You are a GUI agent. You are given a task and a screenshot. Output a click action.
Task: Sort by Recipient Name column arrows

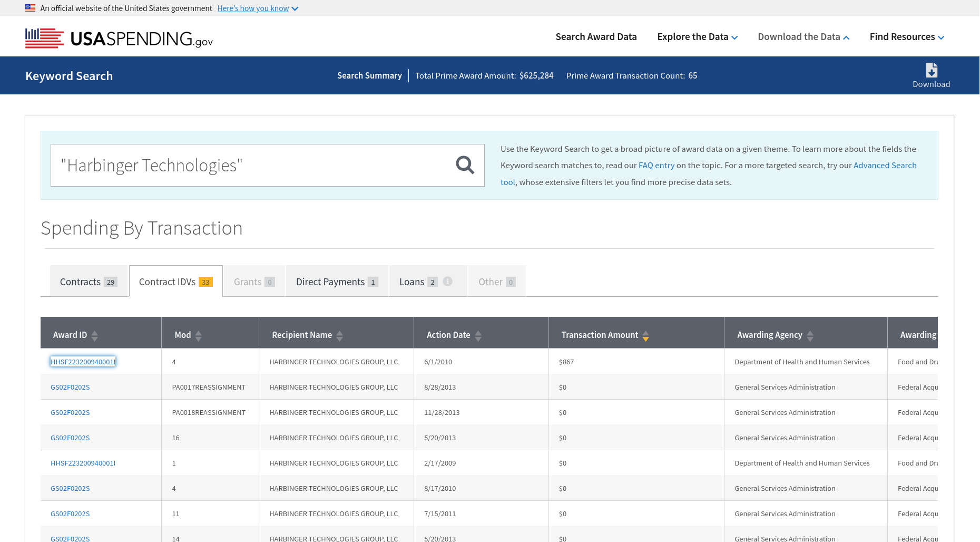tap(340, 335)
